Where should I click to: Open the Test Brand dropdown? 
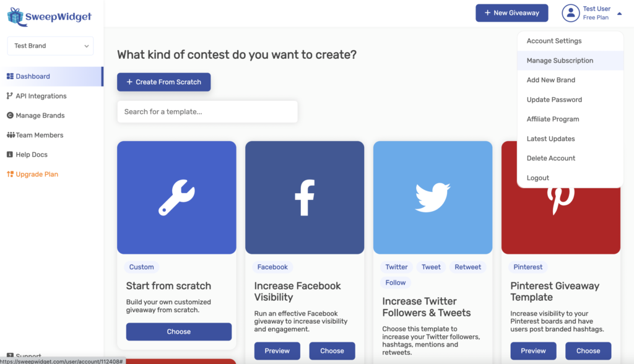point(50,46)
